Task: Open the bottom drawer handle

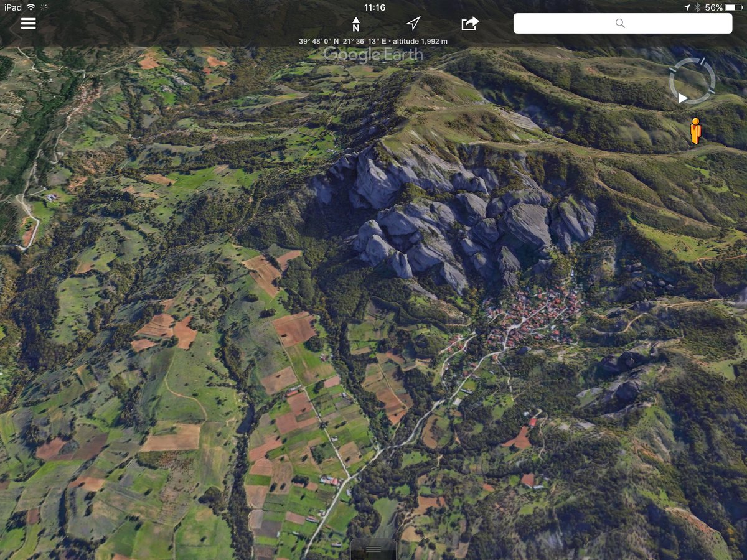Action: [374, 549]
